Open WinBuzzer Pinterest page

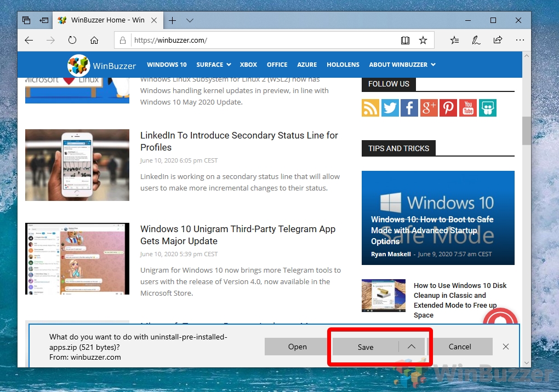pyautogui.click(x=448, y=108)
